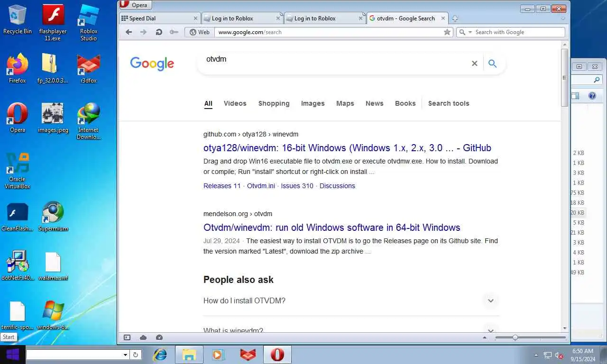Click the help icon in background window
The height and width of the screenshot is (364, 607).
[x=592, y=96]
